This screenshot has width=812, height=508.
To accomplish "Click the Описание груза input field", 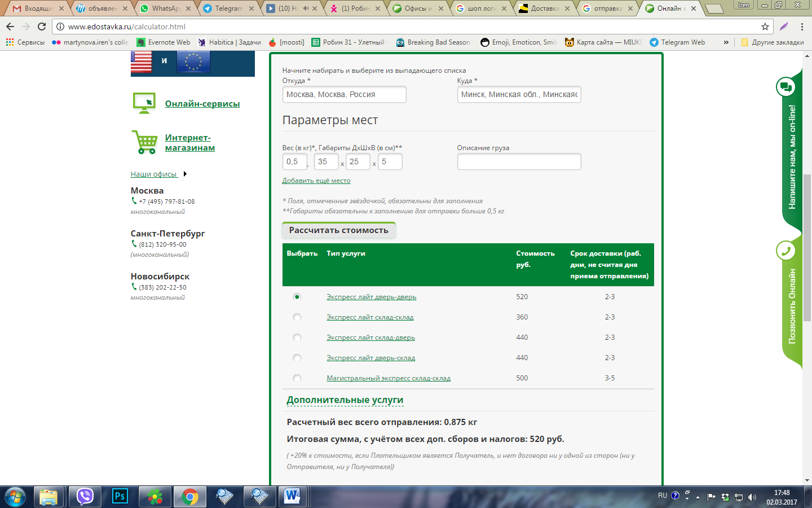I will tap(519, 161).
